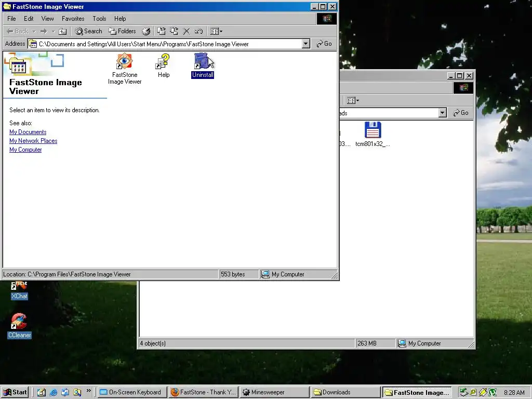
Task: Click the Back toolbar button
Action: pos(18,31)
